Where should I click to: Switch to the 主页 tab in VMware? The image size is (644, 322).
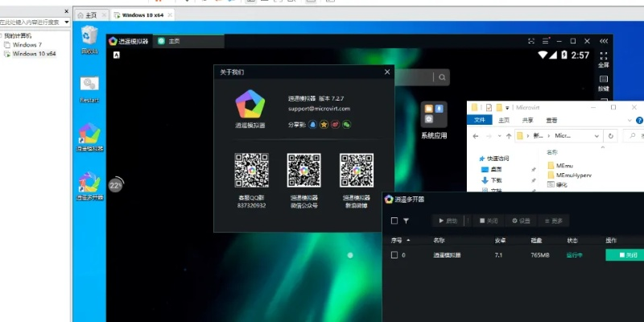coord(89,14)
